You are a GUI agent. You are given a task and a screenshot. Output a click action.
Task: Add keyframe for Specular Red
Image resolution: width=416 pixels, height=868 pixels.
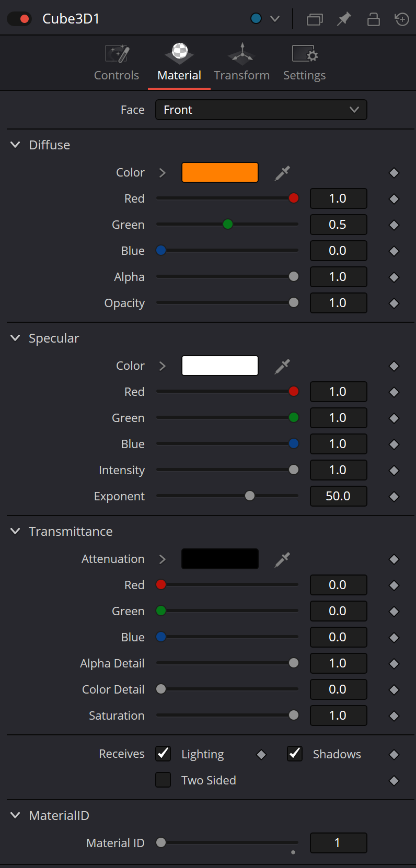pyautogui.click(x=394, y=392)
